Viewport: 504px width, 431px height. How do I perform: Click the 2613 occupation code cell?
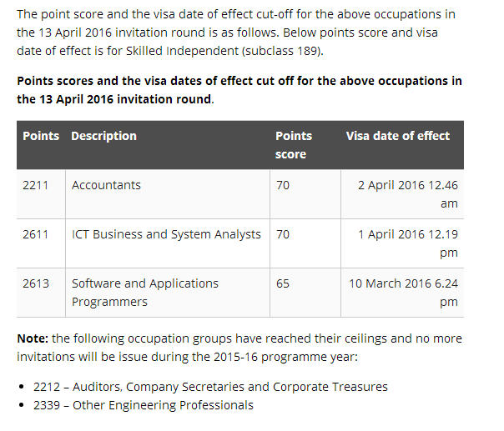point(36,283)
